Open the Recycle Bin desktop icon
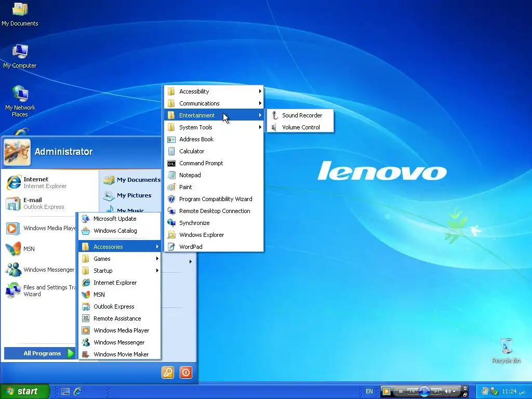This screenshot has width=532, height=399. [x=506, y=351]
